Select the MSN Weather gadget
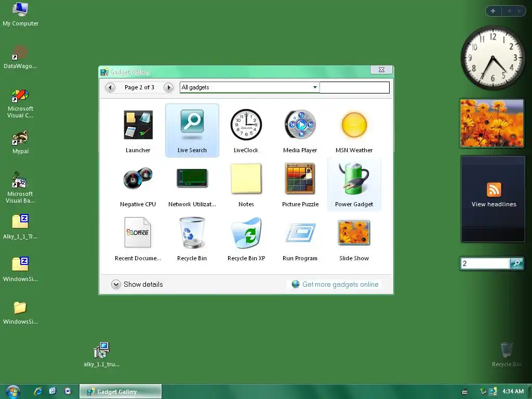The width and height of the screenshot is (532, 399). tap(354, 125)
